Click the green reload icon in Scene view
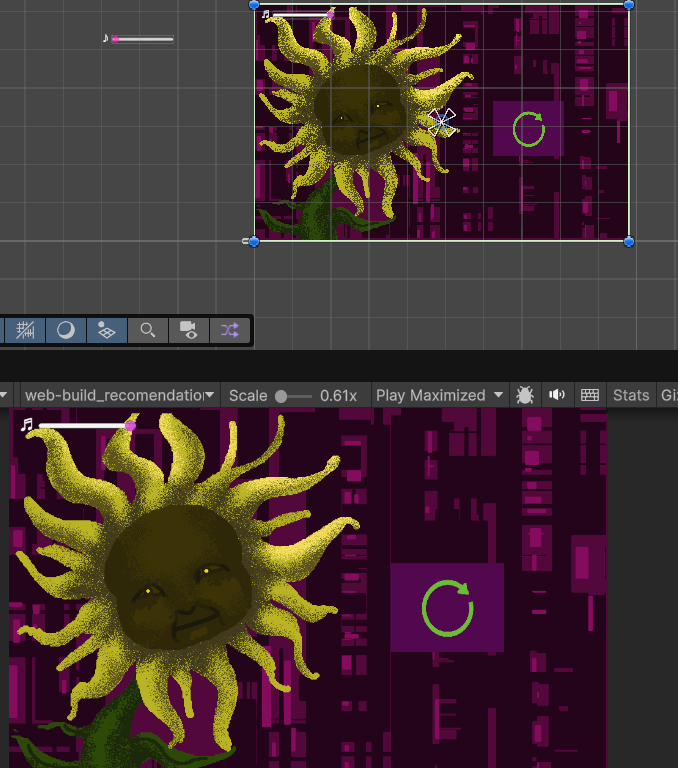 coord(528,129)
